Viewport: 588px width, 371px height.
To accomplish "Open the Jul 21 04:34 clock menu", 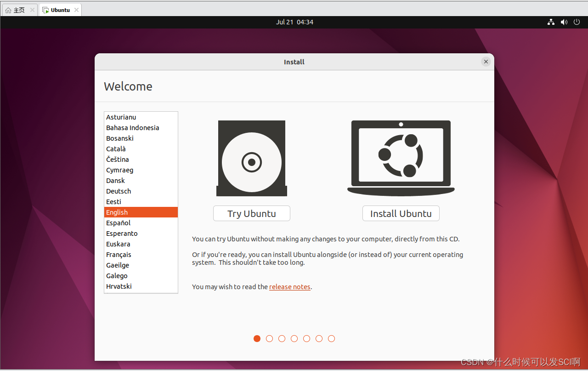I will (294, 22).
